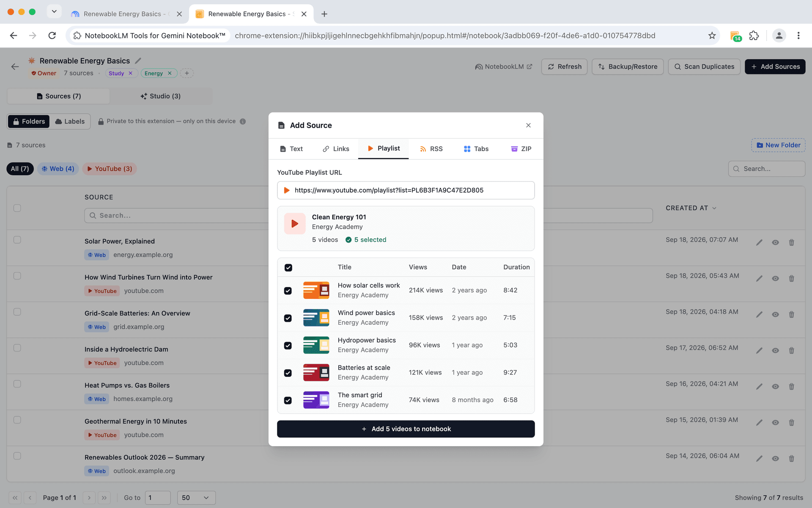Open Chrome extensions puzzle icon
812x508 pixels.
[x=754, y=36]
